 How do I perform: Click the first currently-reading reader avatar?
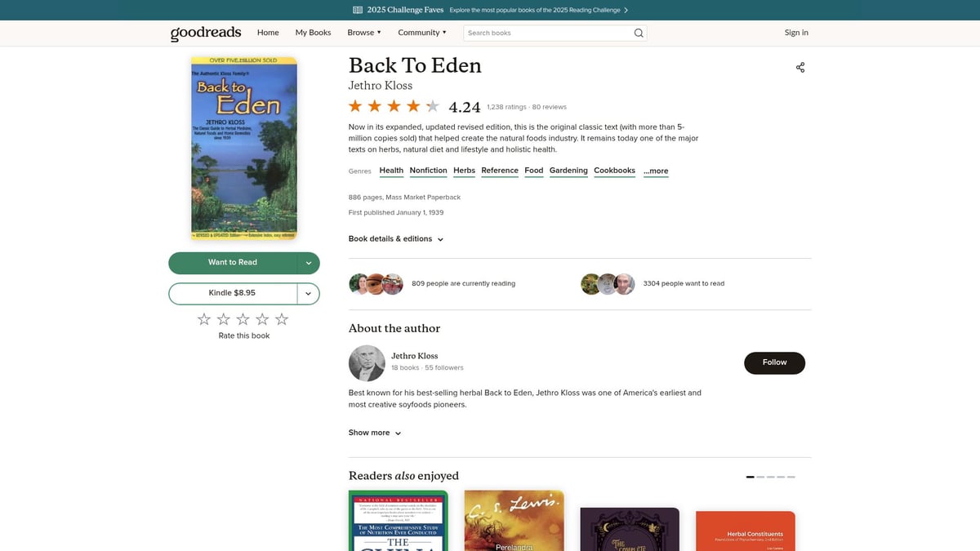[x=359, y=283]
